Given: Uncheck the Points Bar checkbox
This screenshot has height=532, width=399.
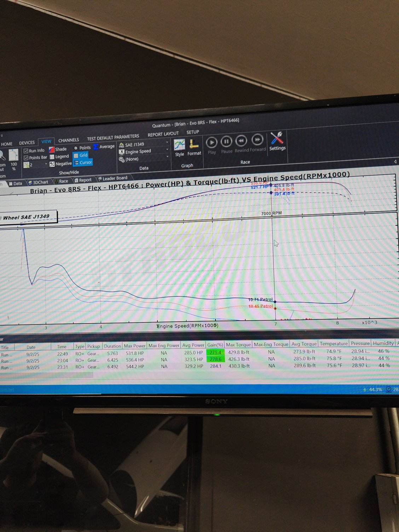Looking at the screenshot, I should pyautogui.click(x=26, y=158).
